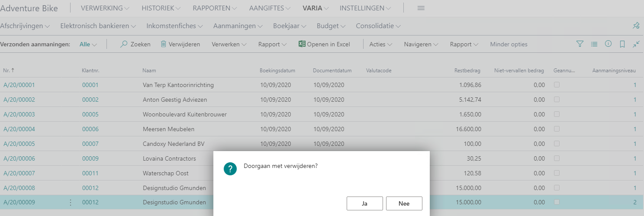Click the bookmark icon
This screenshot has width=644, height=216.
622,44
